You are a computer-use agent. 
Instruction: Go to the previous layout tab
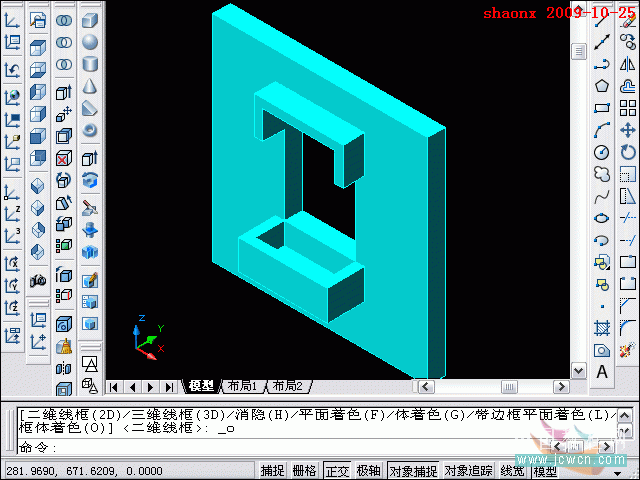132,387
